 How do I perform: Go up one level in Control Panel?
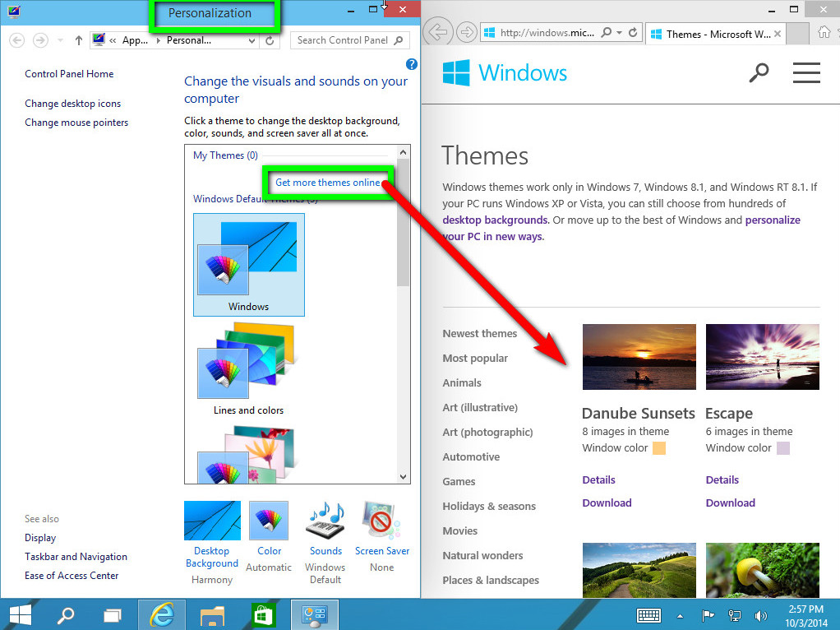pos(79,40)
